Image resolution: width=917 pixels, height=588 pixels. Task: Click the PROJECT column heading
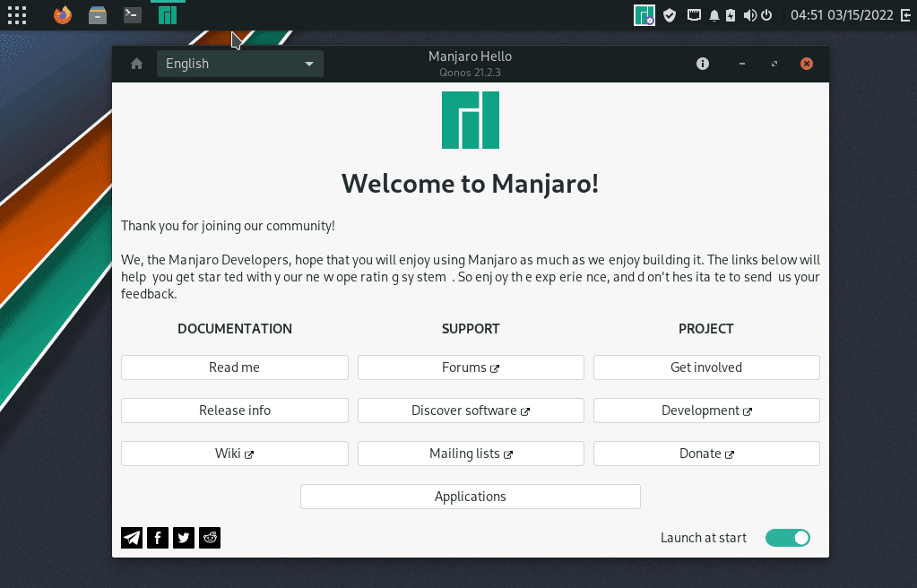click(x=705, y=329)
